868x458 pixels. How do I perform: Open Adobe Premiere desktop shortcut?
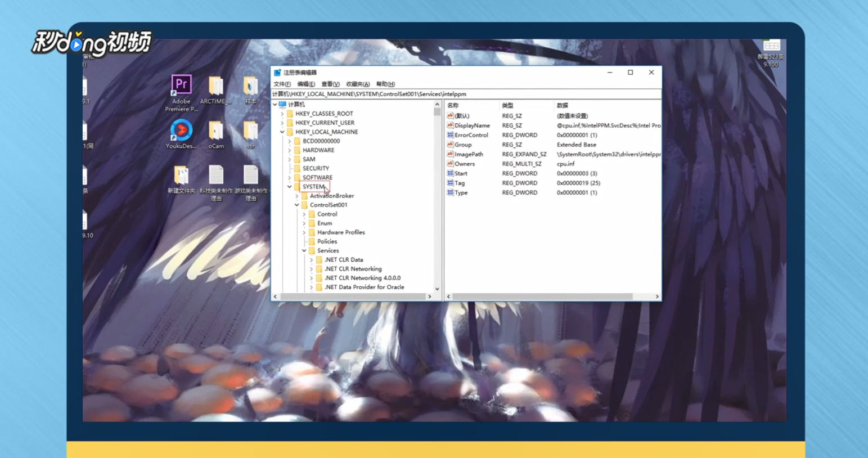[181, 93]
